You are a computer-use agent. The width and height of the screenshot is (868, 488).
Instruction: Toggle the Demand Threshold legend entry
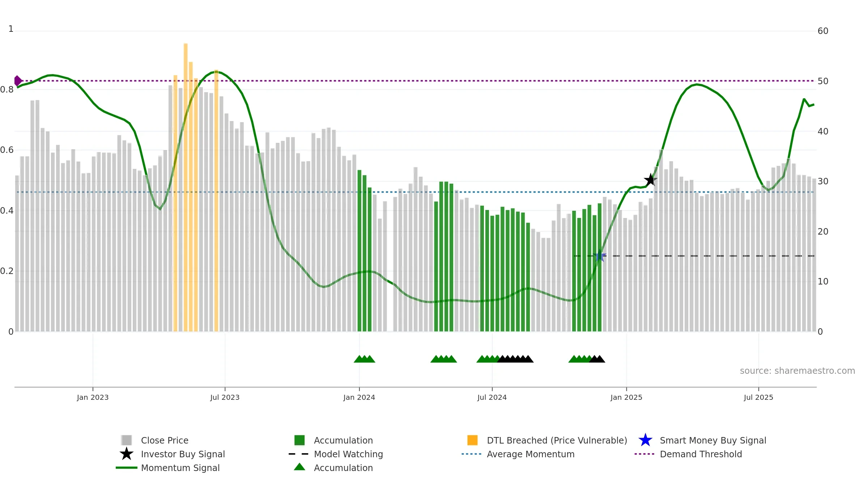(x=701, y=454)
